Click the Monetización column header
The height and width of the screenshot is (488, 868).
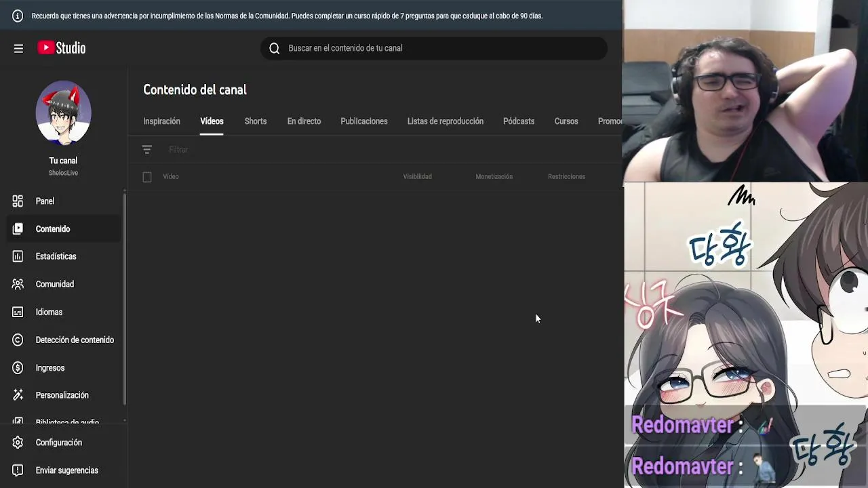pos(494,177)
